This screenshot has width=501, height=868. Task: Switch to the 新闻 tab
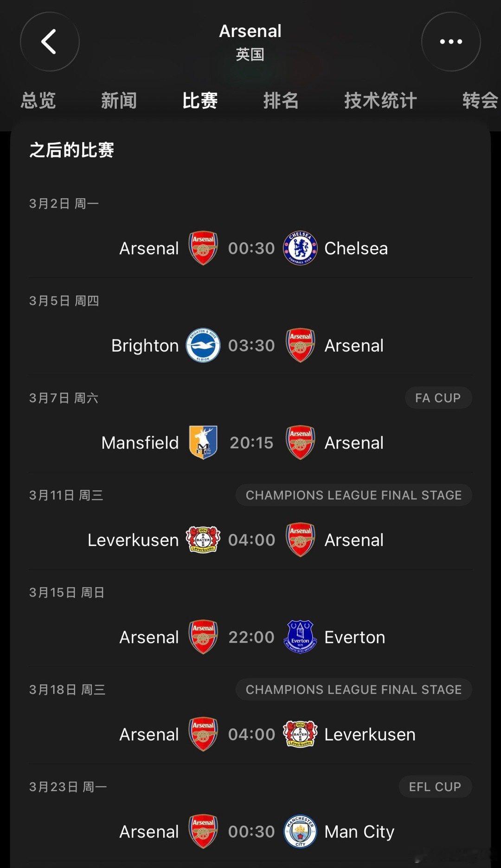click(x=119, y=100)
